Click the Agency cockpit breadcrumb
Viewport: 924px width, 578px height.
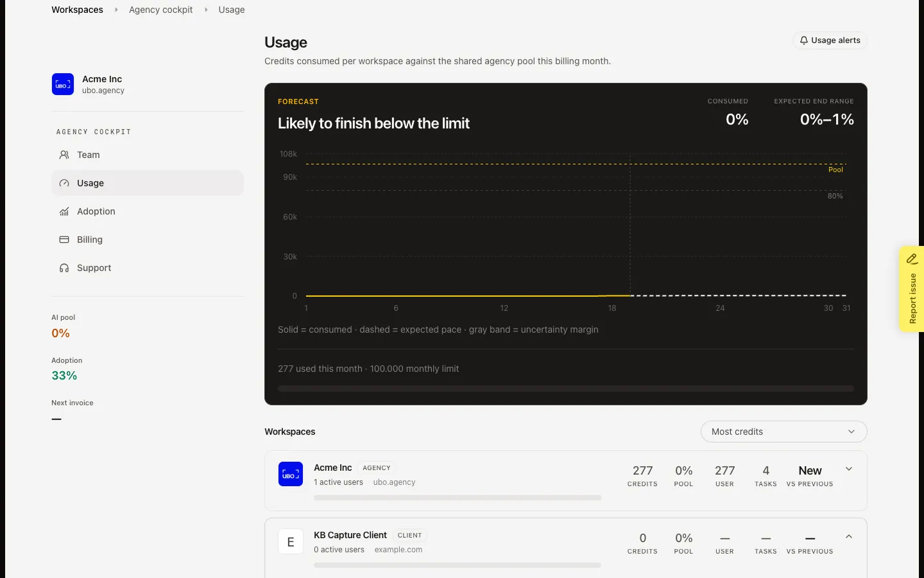click(160, 10)
